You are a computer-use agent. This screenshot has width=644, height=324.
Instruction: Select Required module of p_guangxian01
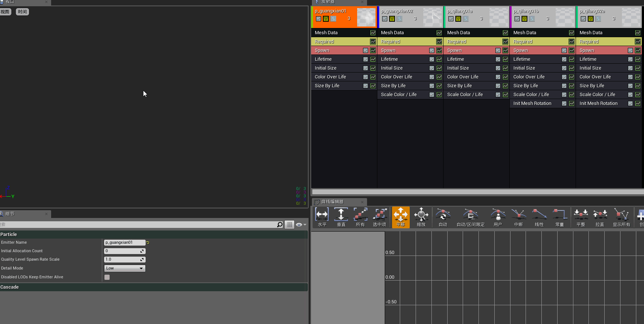coord(344,42)
